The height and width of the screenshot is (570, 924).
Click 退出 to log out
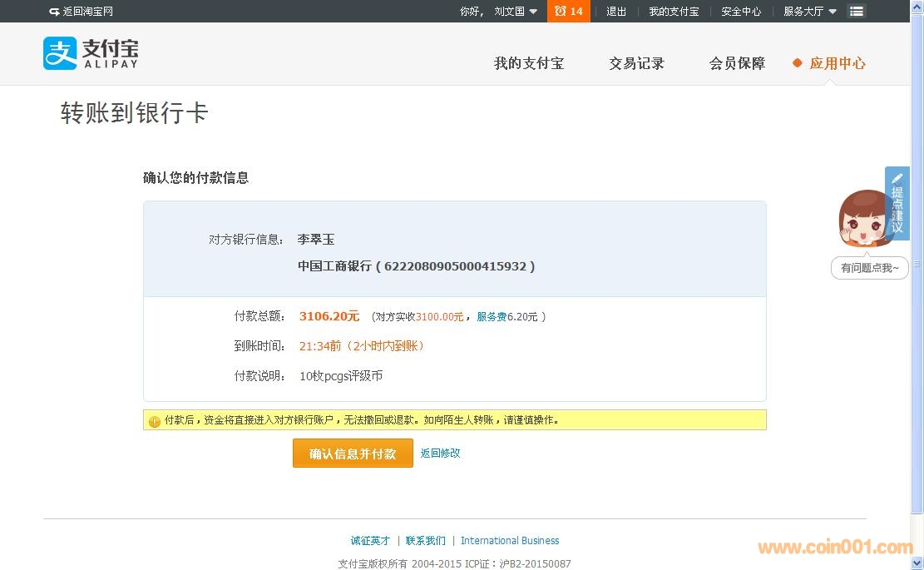tap(616, 12)
